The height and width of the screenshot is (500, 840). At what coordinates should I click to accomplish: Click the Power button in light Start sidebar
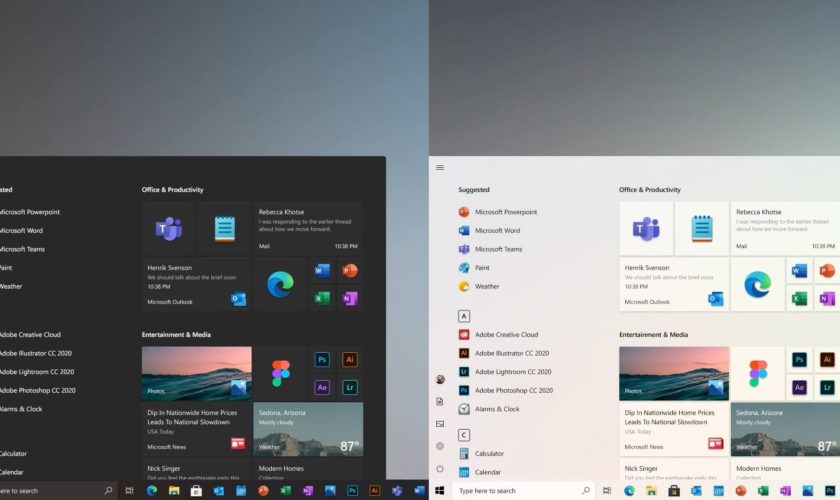click(x=440, y=468)
